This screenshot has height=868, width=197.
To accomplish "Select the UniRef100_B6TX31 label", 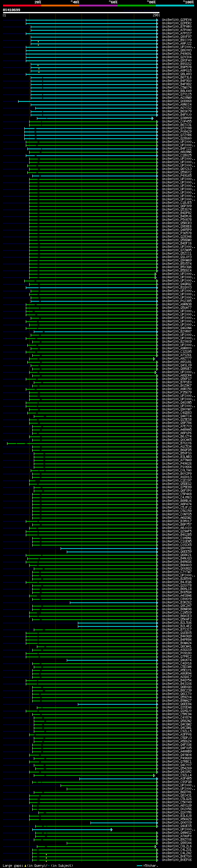I will 177,125.
